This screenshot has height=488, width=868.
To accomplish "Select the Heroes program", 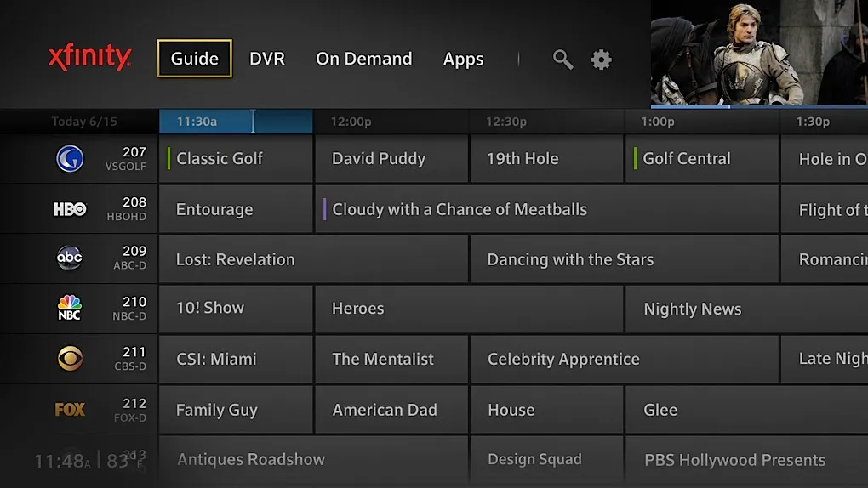I will pyautogui.click(x=470, y=309).
